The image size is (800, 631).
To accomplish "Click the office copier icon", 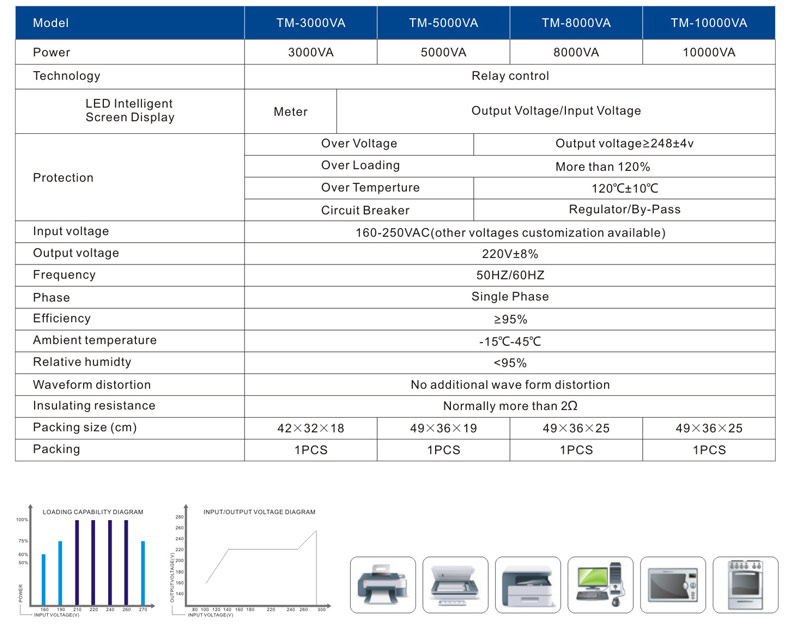I will point(528,585).
